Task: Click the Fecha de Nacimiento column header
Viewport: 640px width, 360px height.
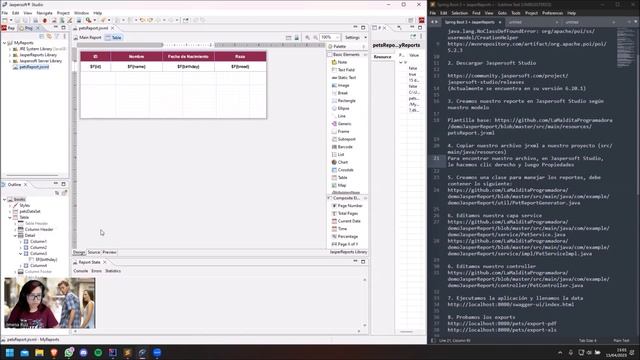Action: [188, 56]
